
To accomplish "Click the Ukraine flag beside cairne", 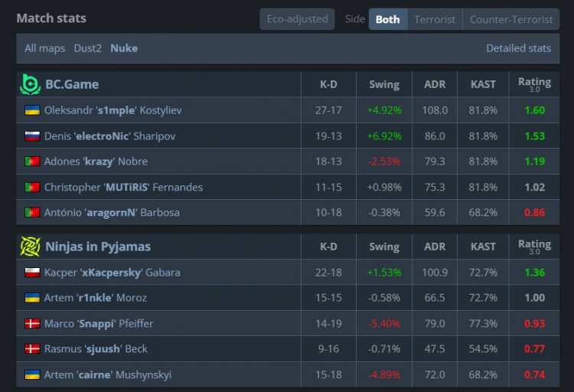I will pos(32,374).
